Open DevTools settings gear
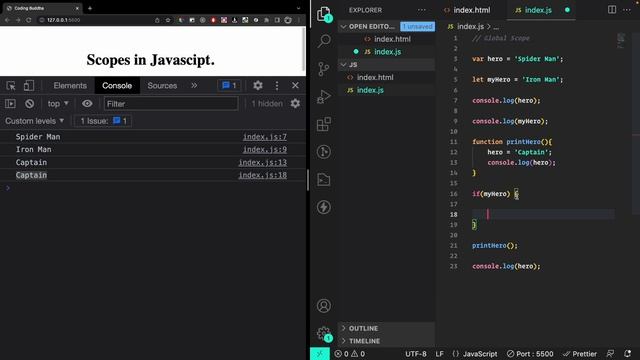 point(258,85)
